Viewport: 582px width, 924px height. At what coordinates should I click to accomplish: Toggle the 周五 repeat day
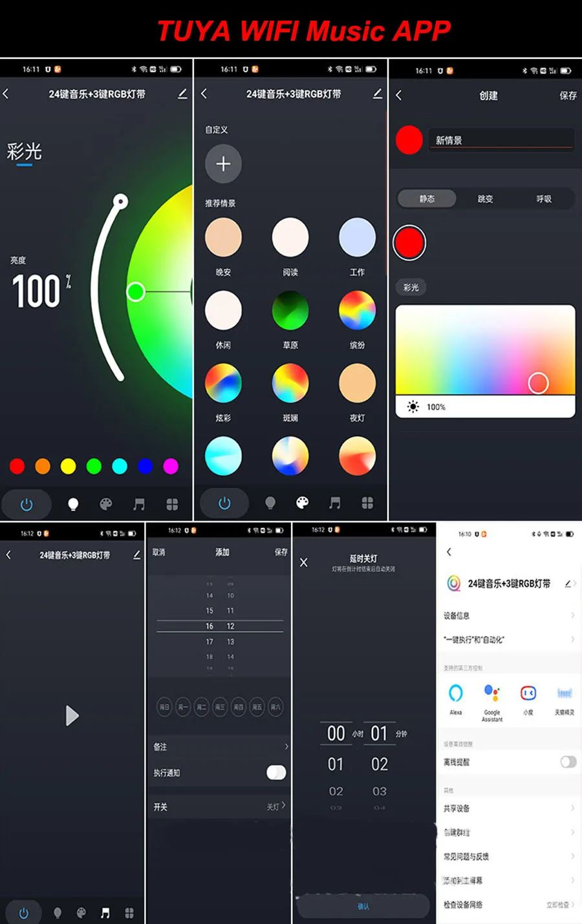[257, 707]
